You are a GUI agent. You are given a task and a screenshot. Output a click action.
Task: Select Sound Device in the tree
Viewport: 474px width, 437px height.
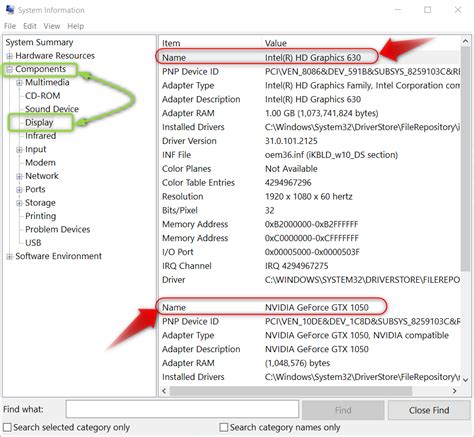click(52, 109)
